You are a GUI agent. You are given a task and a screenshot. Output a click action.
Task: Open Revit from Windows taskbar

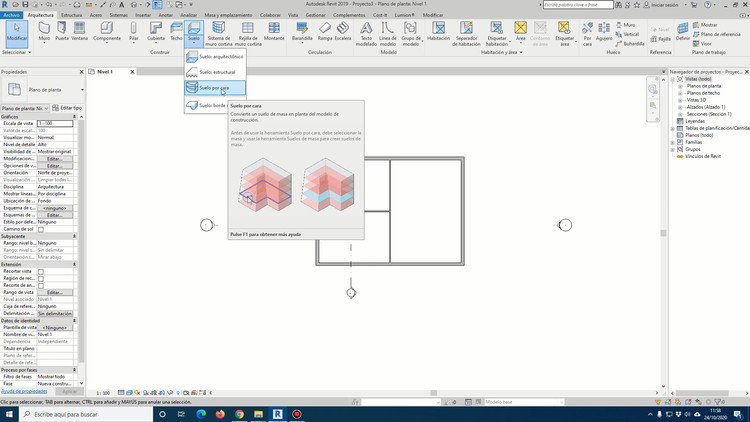click(x=277, y=414)
